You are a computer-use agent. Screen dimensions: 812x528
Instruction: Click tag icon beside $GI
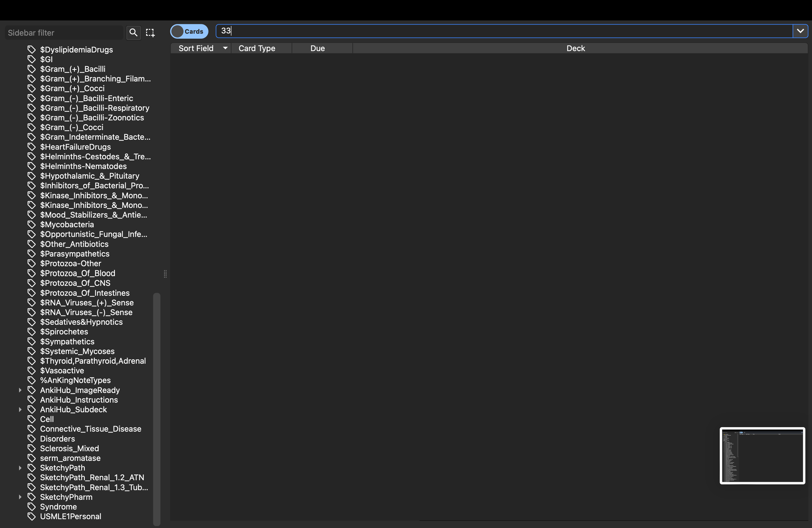tap(31, 59)
